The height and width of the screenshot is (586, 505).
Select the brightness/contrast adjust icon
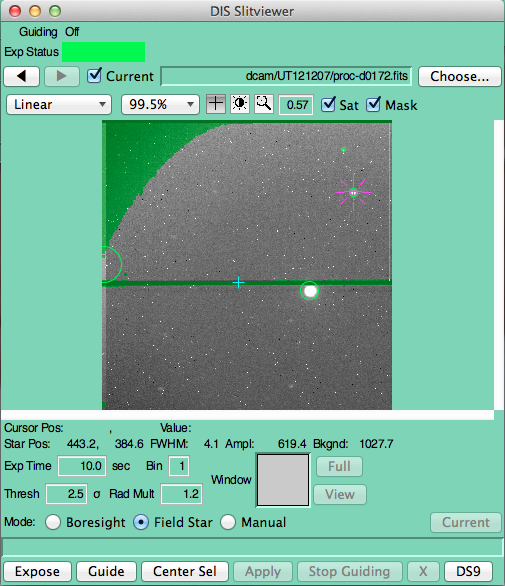coord(240,104)
